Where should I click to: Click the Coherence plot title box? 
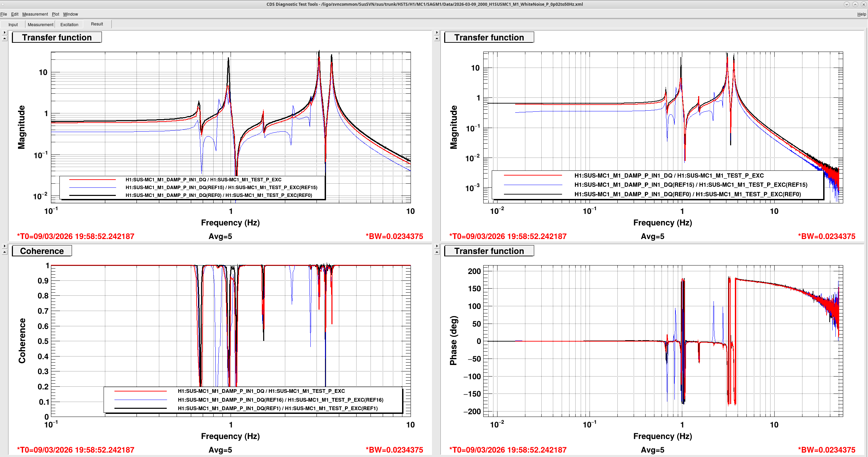pyautogui.click(x=42, y=251)
